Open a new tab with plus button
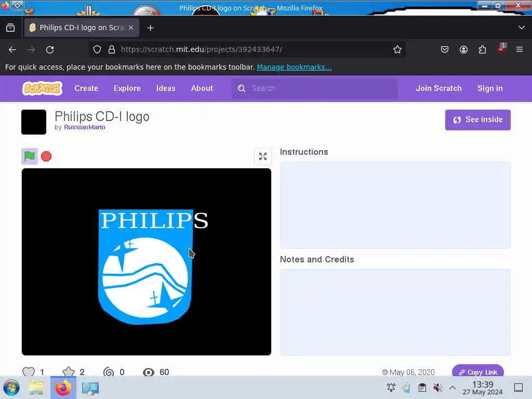532x399 pixels. pyautogui.click(x=150, y=28)
